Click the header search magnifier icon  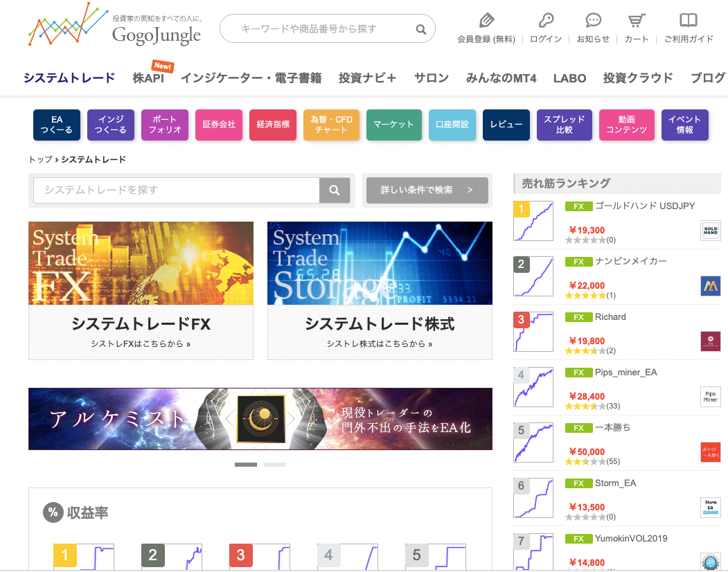click(421, 29)
